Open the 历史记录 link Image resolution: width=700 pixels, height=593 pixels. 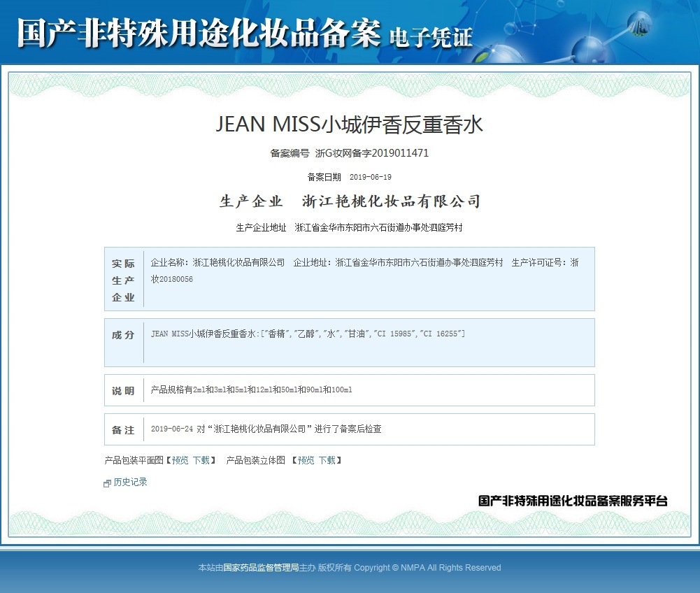[130, 483]
